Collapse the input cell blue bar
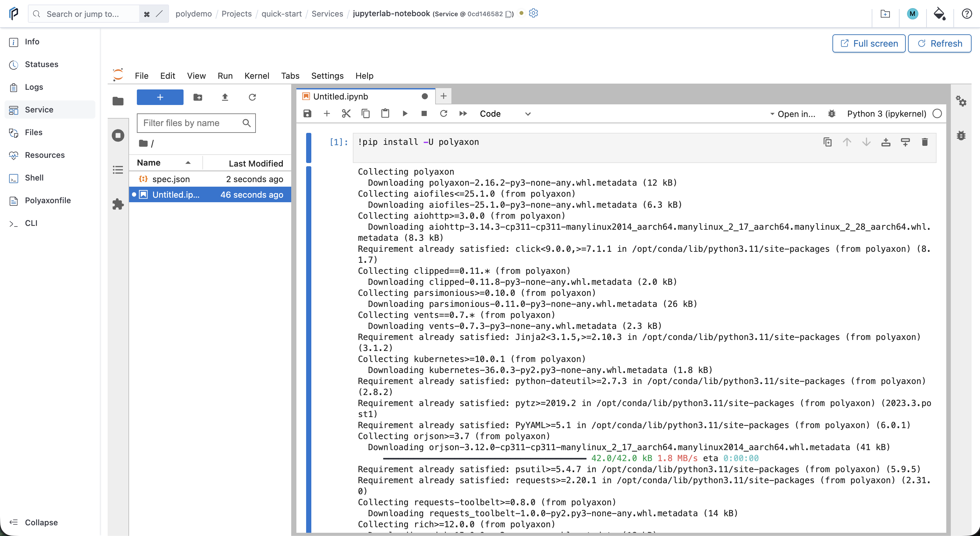Viewport: 980px width, 536px height. 308,148
